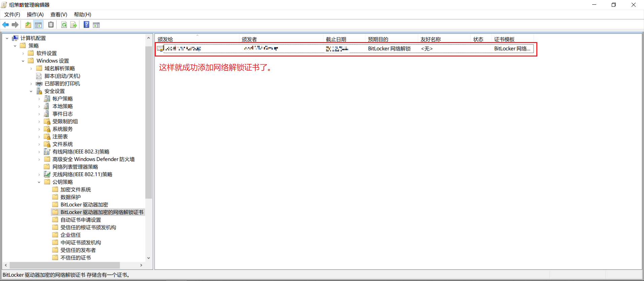644x281 pixels.
Task: Open the 操作(A) menu
Action: click(35, 14)
